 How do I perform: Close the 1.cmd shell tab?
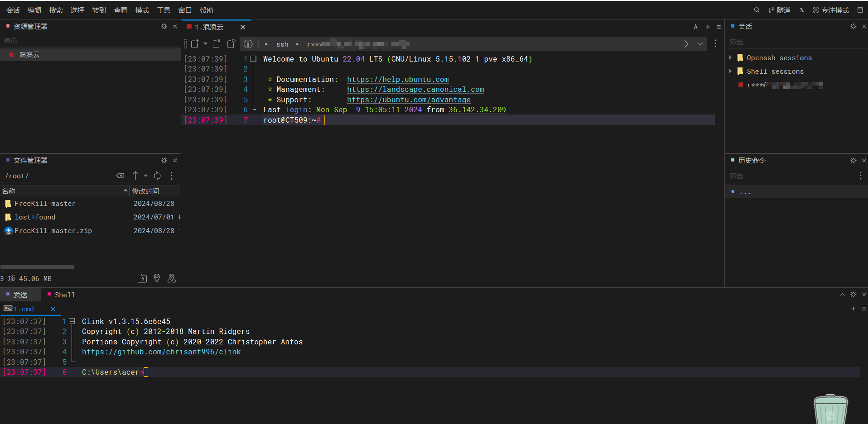53,309
